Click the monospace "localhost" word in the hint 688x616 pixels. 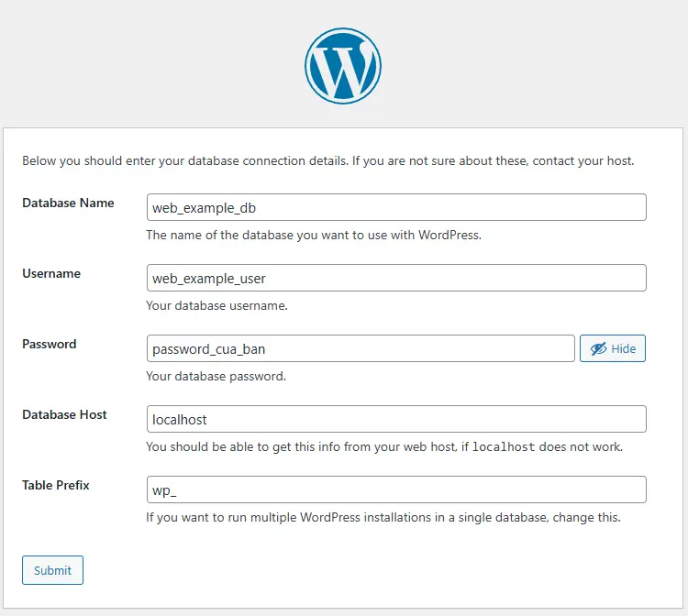coord(504,447)
